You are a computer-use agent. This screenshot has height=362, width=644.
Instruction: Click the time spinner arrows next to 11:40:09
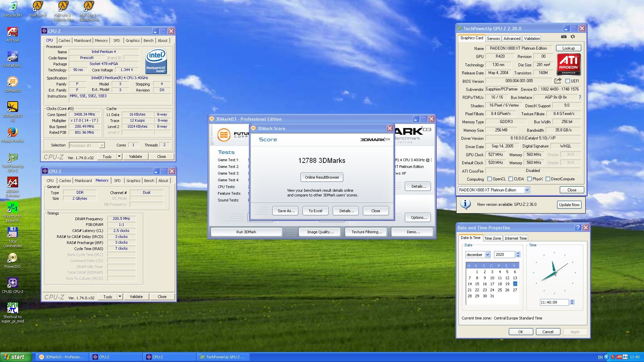point(572,302)
